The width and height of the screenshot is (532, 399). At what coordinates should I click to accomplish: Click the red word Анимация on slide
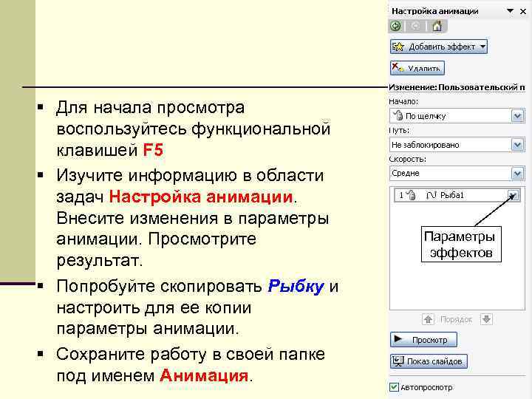204,375
